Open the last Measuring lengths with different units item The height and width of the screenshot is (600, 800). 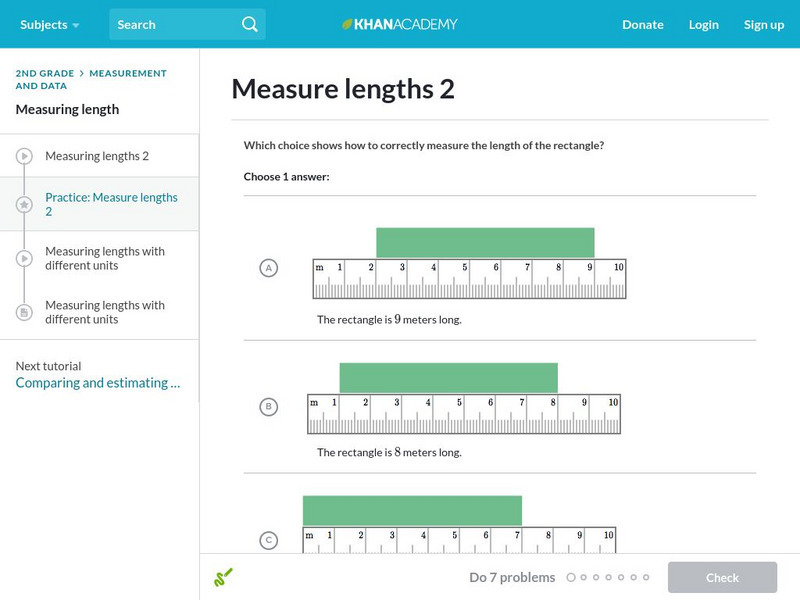[x=105, y=312]
